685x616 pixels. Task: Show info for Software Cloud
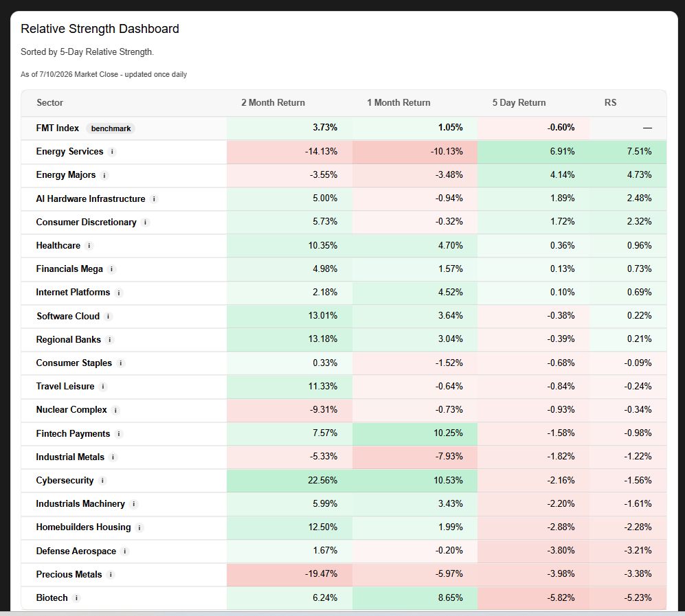click(109, 317)
